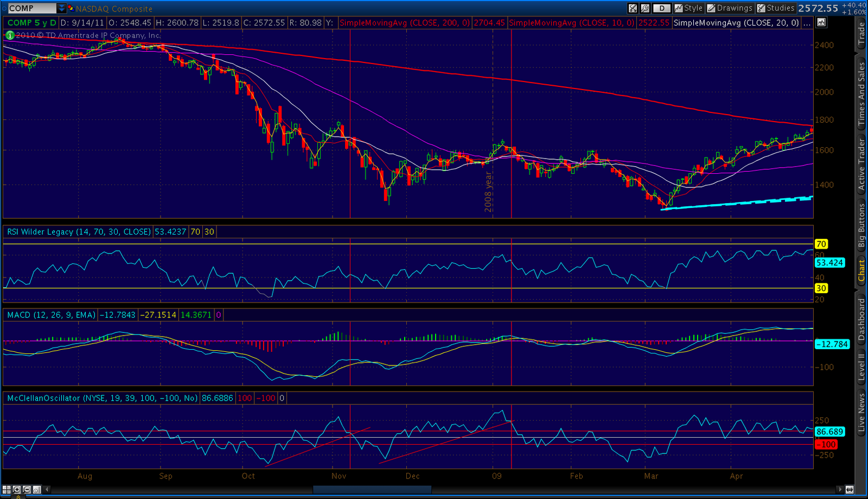The width and height of the screenshot is (868, 499).
Task: Click the 53.4237 RSI header value
Action: [x=170, y=232]
